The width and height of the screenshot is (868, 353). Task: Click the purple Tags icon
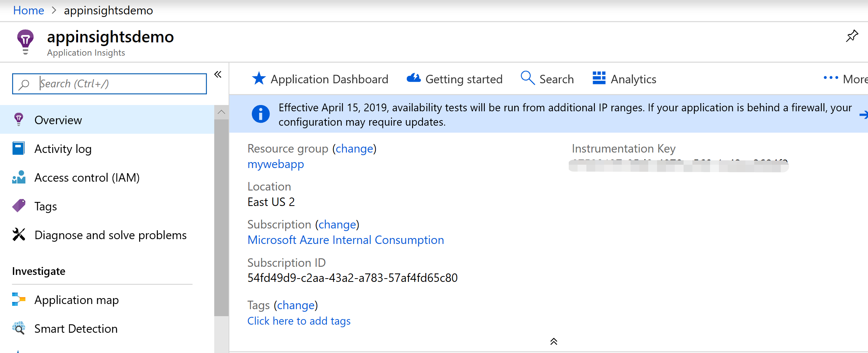pos(19,206)
